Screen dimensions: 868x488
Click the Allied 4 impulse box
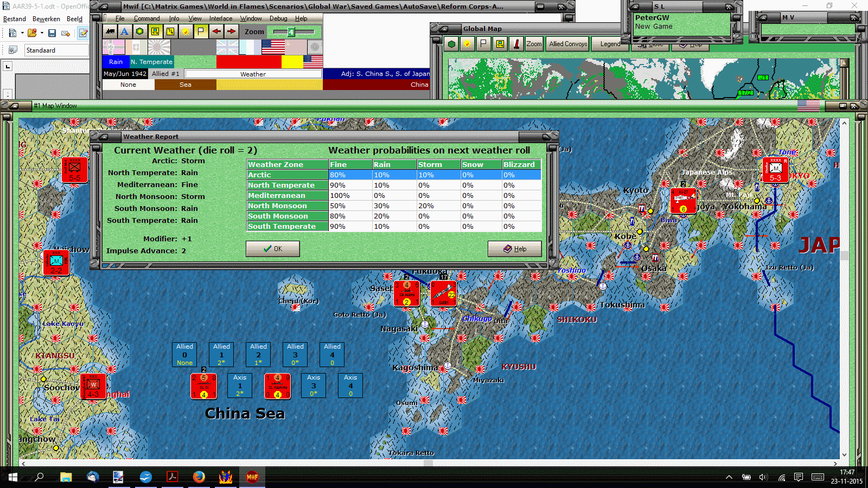[332, 354]
